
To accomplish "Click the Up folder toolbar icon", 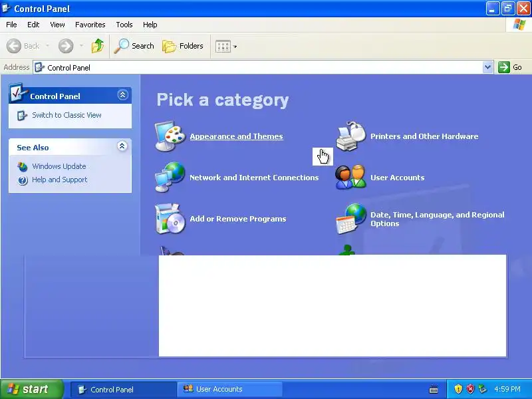I will (x=98, y=46).
